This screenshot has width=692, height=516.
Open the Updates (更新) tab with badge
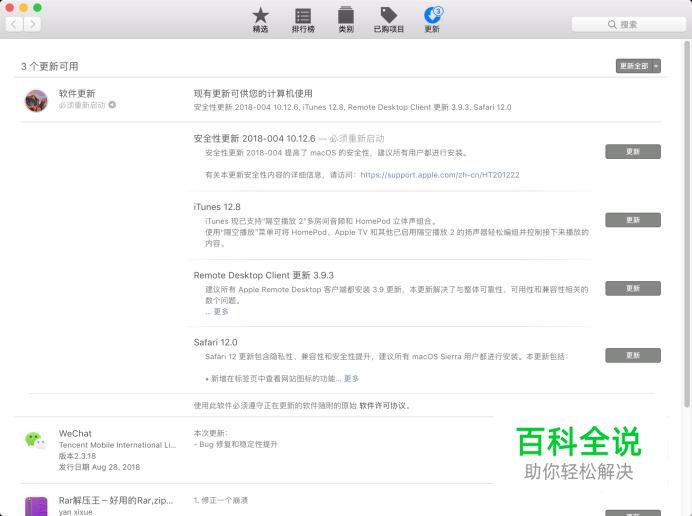coord(432,20)
